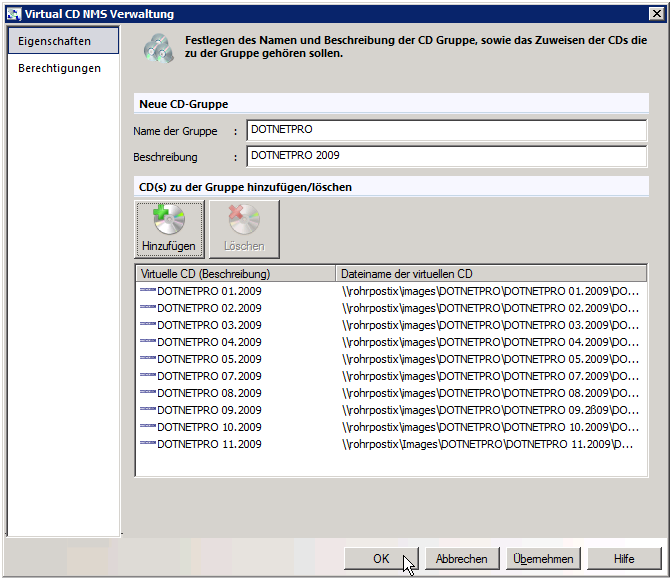671x578 pixels.
Task: Click the file path for DOTNETPRO 02.2009
Action: point(490,308)
